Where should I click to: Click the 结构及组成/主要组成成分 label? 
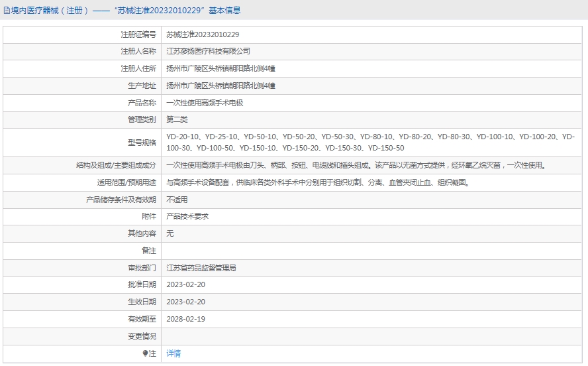(x=116, y=166)
